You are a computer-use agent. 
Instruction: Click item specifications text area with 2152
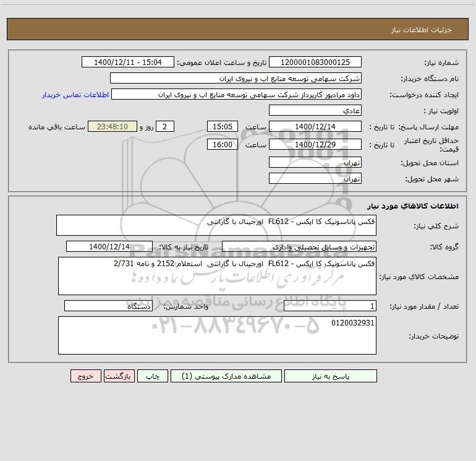click(x=217, y=276)
